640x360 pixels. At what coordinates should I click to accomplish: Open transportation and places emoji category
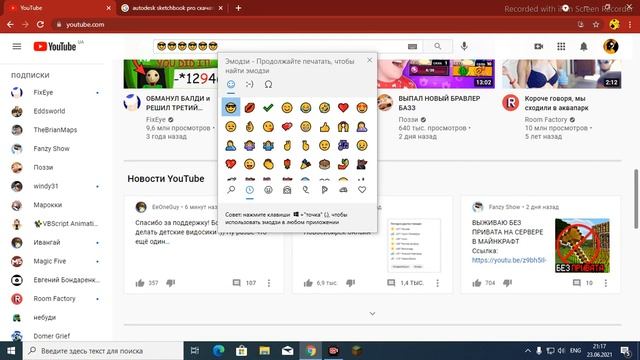(x=343, y=190)
